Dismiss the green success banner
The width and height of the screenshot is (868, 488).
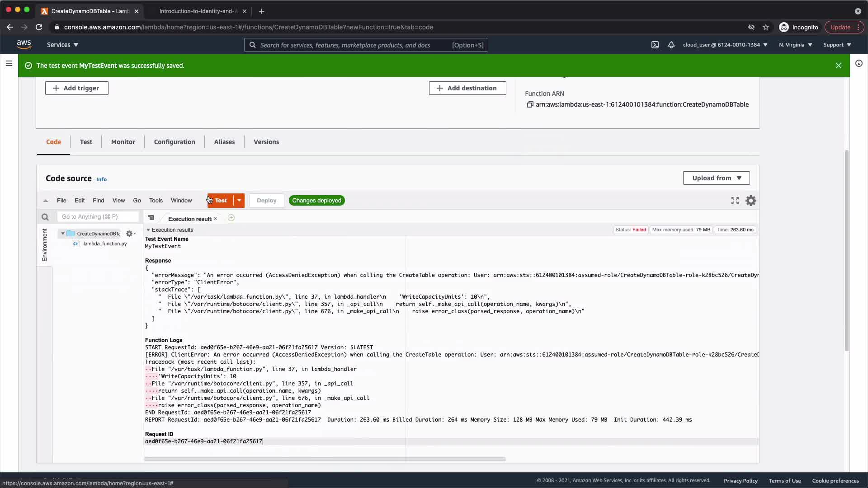point(839,66)
